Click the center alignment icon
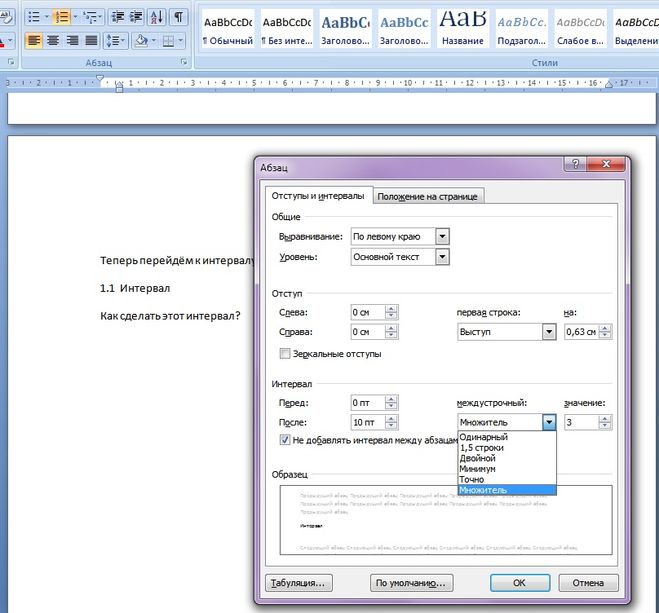The width and height of the screenshot is (659, 613). [x=53, y=40]
